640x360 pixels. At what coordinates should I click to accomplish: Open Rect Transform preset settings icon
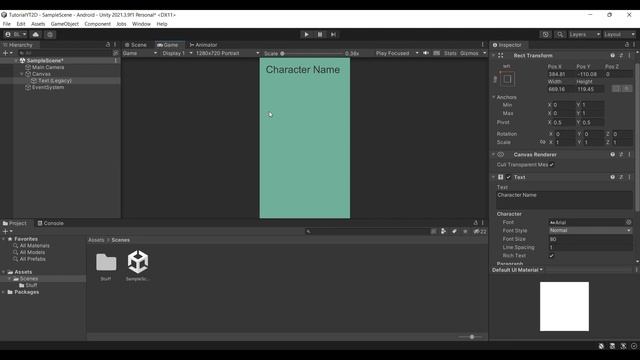621,56
